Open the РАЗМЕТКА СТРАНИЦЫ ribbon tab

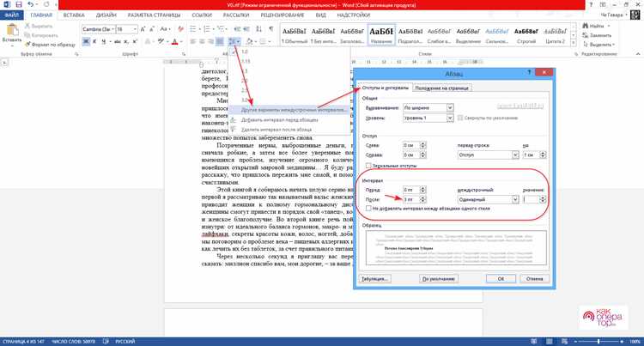point(154,15)
